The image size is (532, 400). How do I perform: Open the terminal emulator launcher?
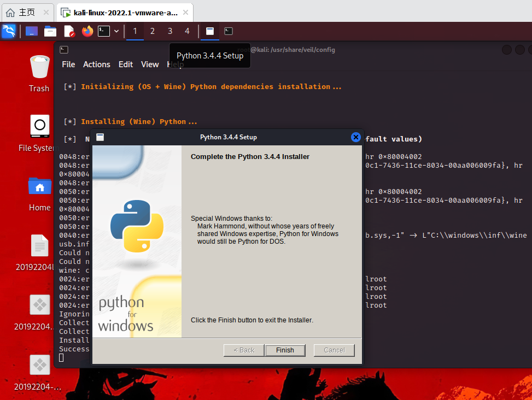coord(104,31)
